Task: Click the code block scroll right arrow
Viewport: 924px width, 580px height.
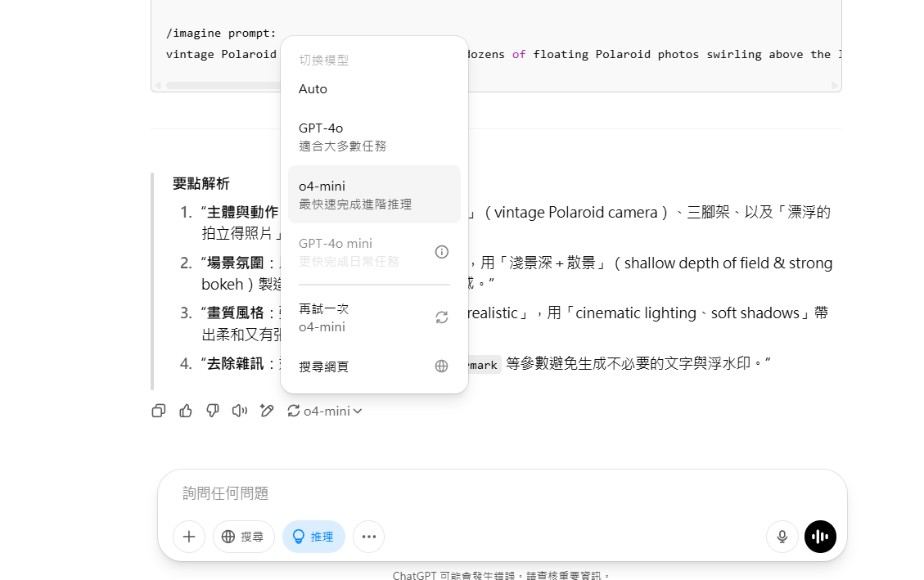Action: point(835,85)
